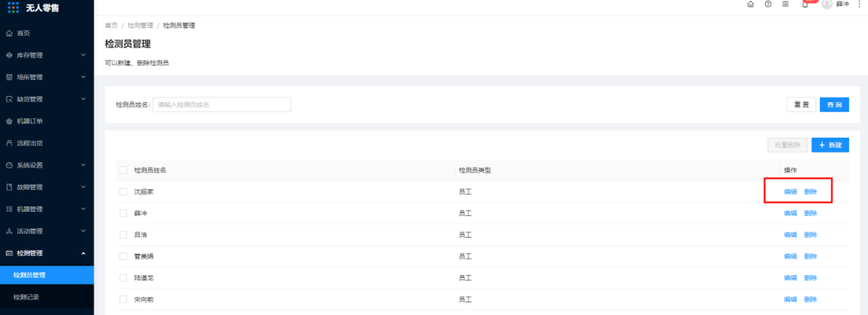Open the notification bell
The width and height of the screenshot is (868, 315).
pos(805,4)
